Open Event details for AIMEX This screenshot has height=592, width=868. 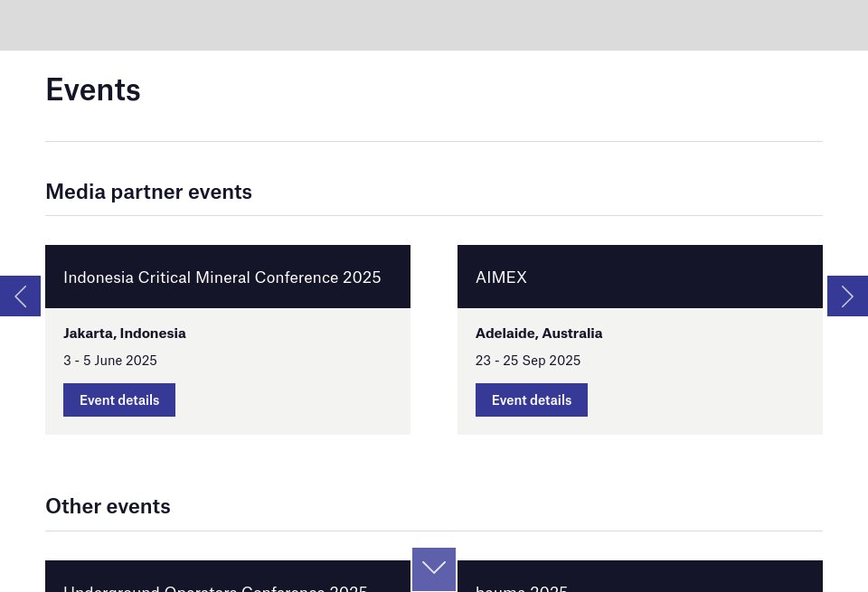[532, 399]
